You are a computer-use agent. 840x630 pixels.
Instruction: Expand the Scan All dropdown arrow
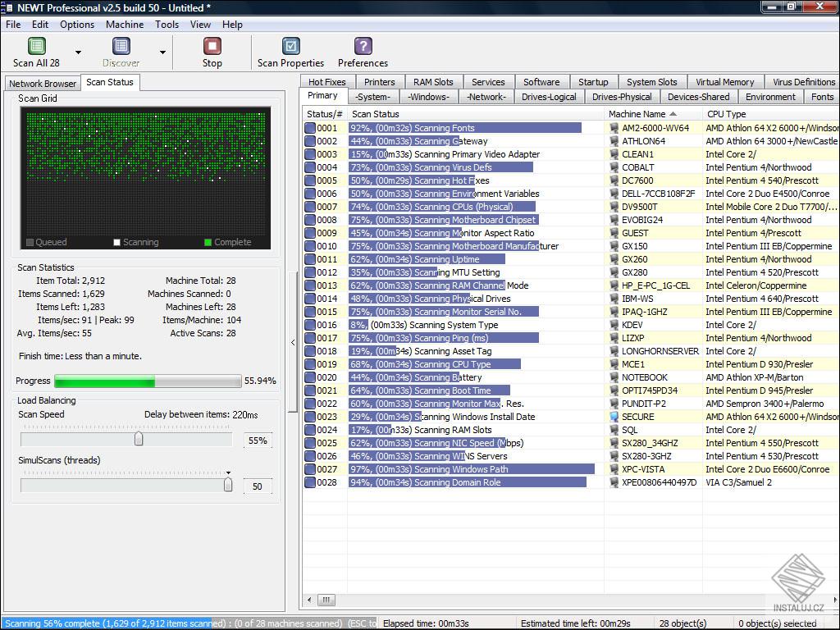click(79, 52)
